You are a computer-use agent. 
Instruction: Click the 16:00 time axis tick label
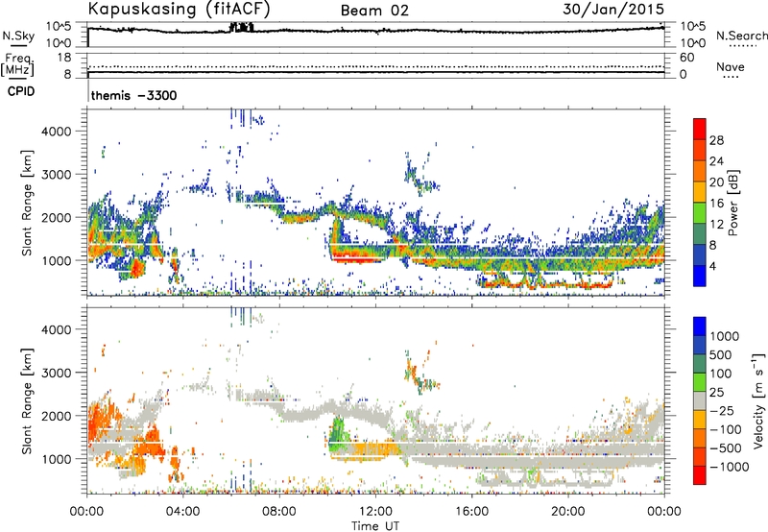coord(471,512)
